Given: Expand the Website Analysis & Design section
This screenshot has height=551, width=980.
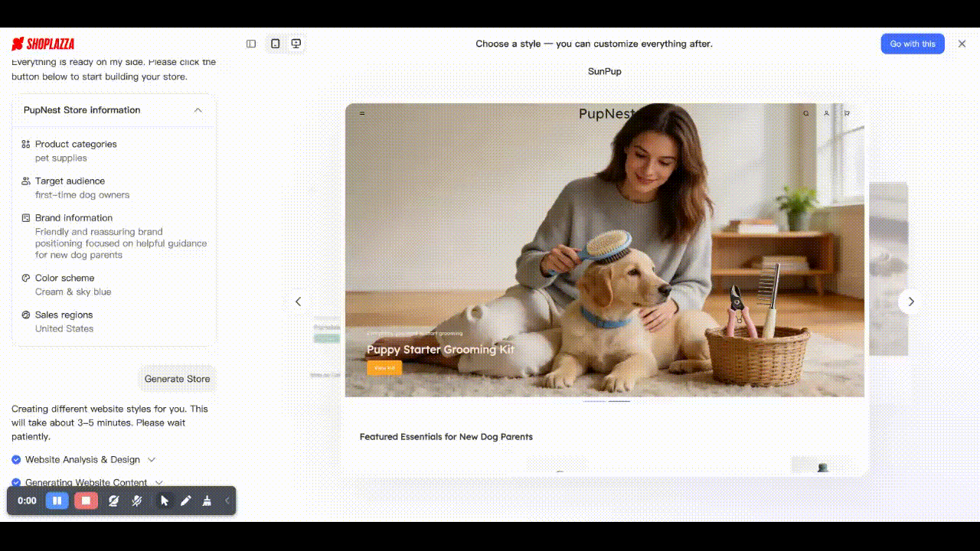Looking at the screenshot, I should pos(150,459).
